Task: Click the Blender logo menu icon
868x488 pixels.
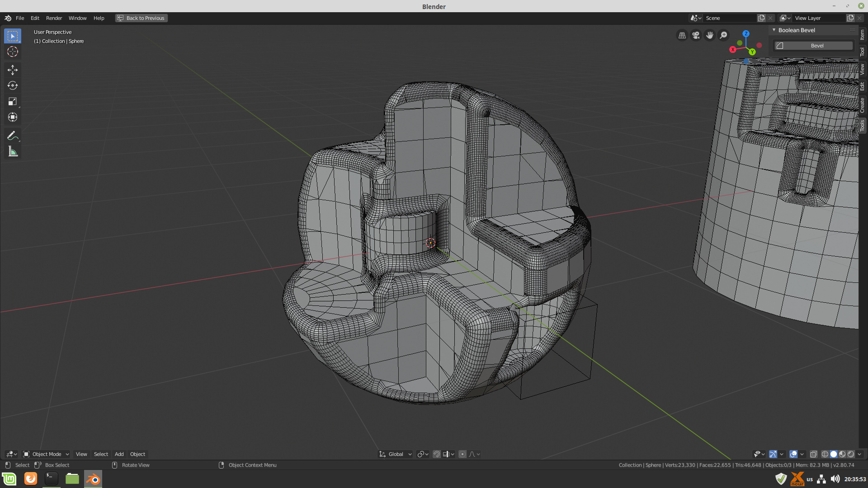Action: [8, 18]
